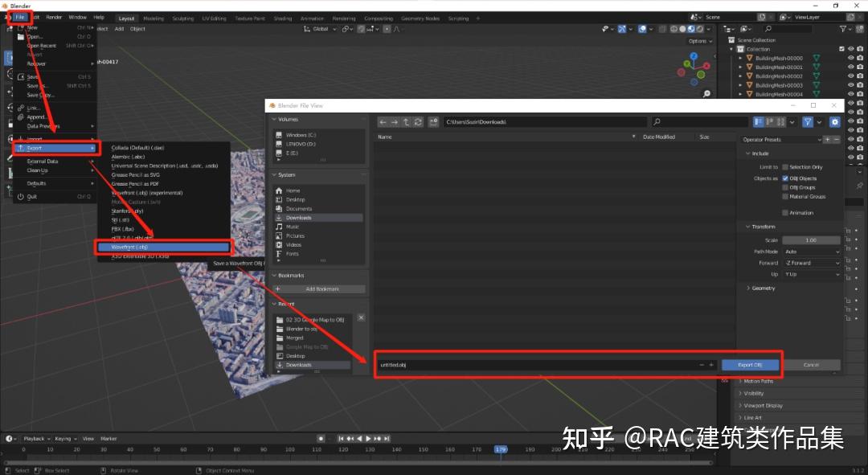Adjust the Scale value field 1.00
Viewport: 868px width, 475px height.
[811, 240]
